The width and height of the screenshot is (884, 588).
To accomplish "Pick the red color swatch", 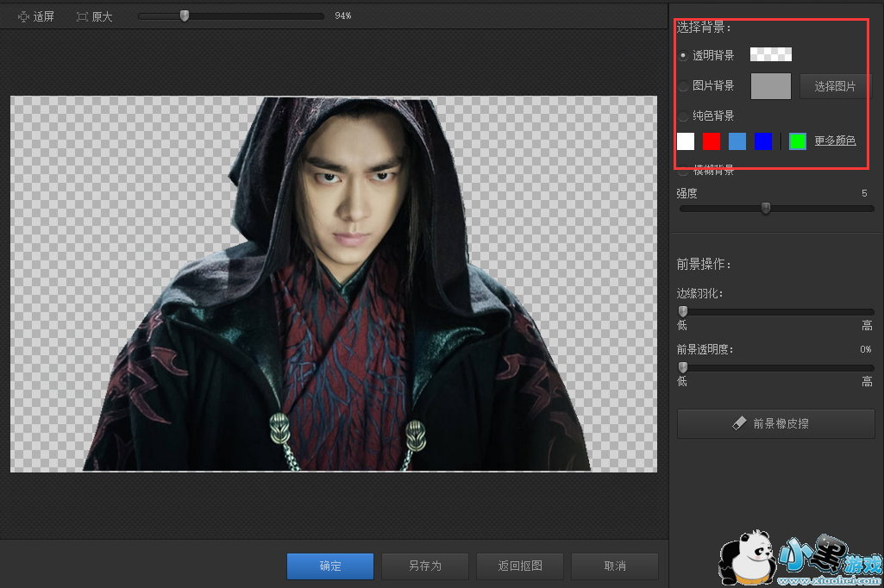I will pyautogui.click(x=712, y=141).
